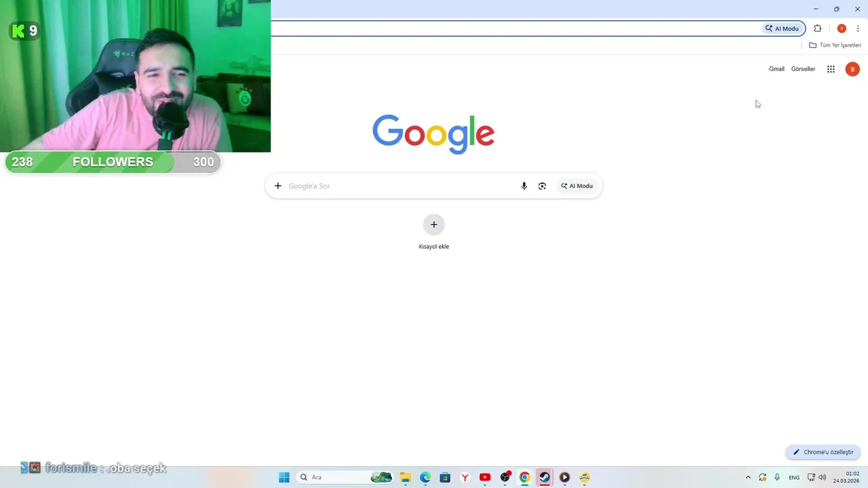Open the Tüm Yer İşaretleri bookmarks folder
This screenshot has height=488, width=868.
click(x=835, y=45)
